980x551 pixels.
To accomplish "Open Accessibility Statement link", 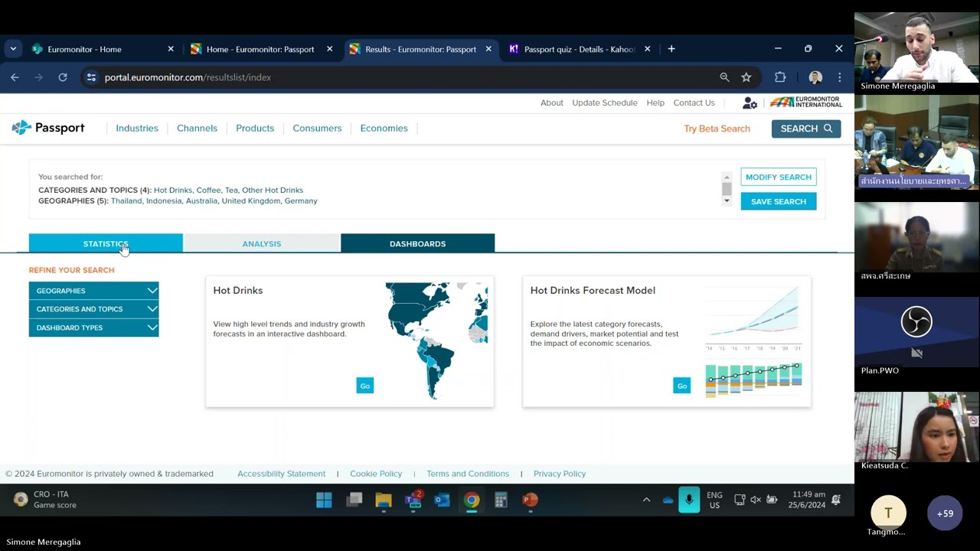I will pyautogui.click(x=281, y=474).
